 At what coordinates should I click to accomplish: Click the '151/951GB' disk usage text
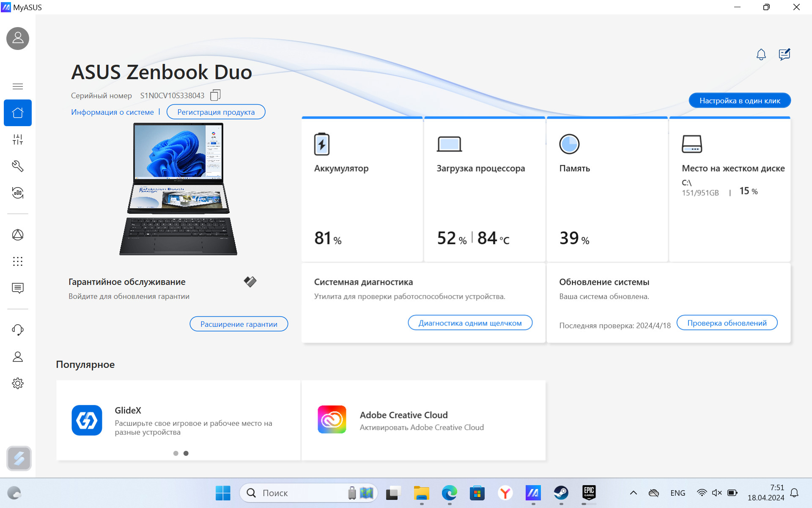pos(700,193)
